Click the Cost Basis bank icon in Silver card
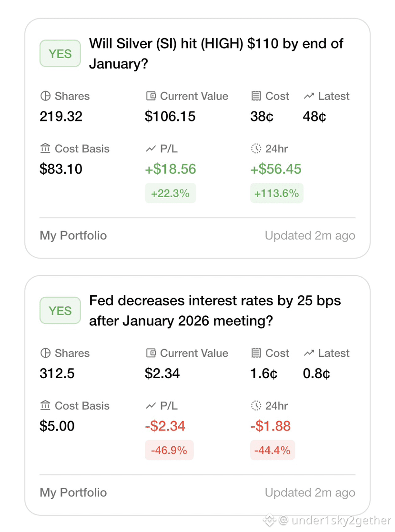 coord(45,148)
